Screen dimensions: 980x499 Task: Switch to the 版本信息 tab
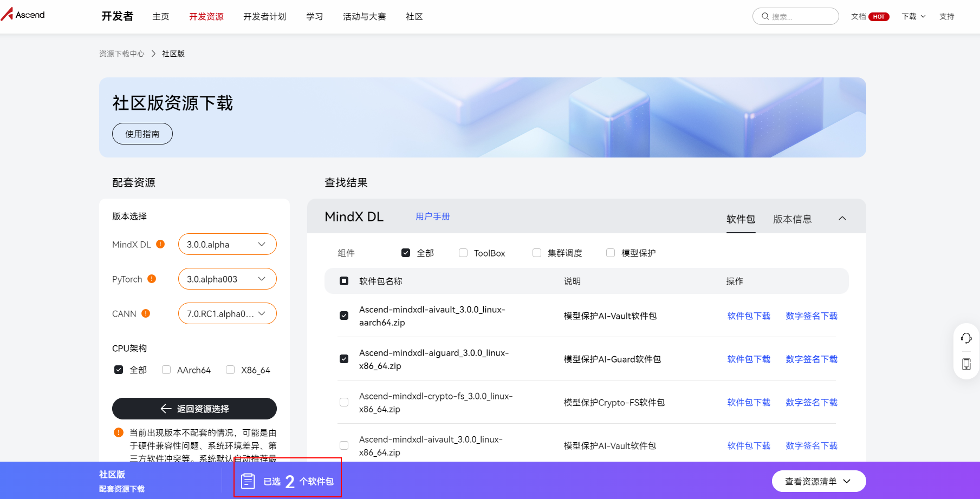[x=793, y=219]
